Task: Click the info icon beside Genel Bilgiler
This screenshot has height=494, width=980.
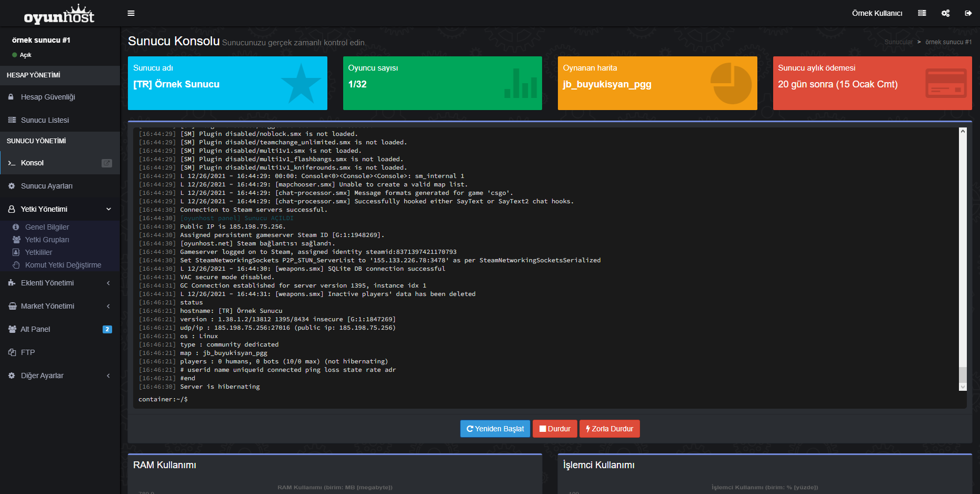Action: 16,227
